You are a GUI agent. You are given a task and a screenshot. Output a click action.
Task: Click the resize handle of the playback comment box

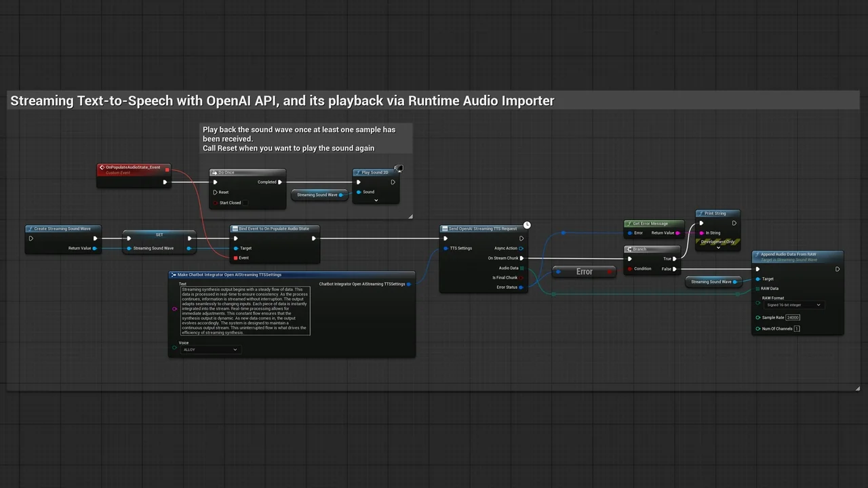click(x=410, y=216)
